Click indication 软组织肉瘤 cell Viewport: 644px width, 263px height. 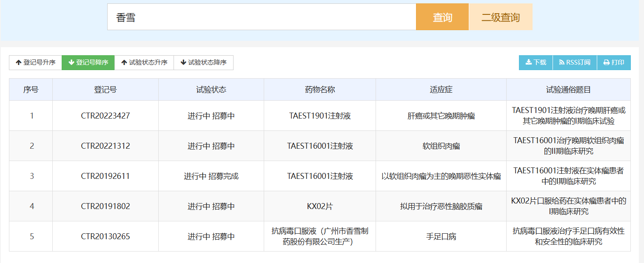point(441,146)
